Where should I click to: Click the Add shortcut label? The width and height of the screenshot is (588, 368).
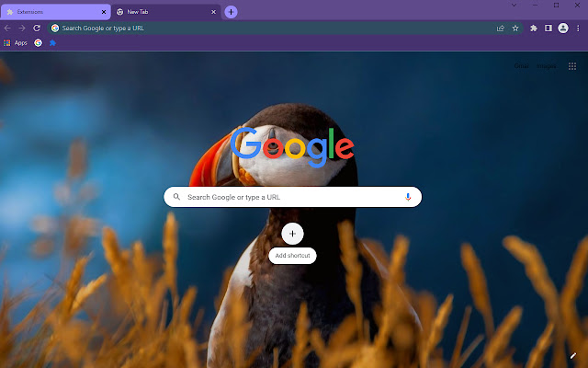(x=292, y=256)
